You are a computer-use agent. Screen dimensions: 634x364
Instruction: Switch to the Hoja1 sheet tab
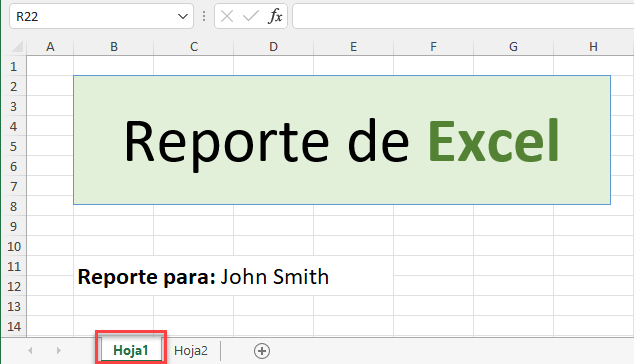pyautogui.click(x=131, y=350)
